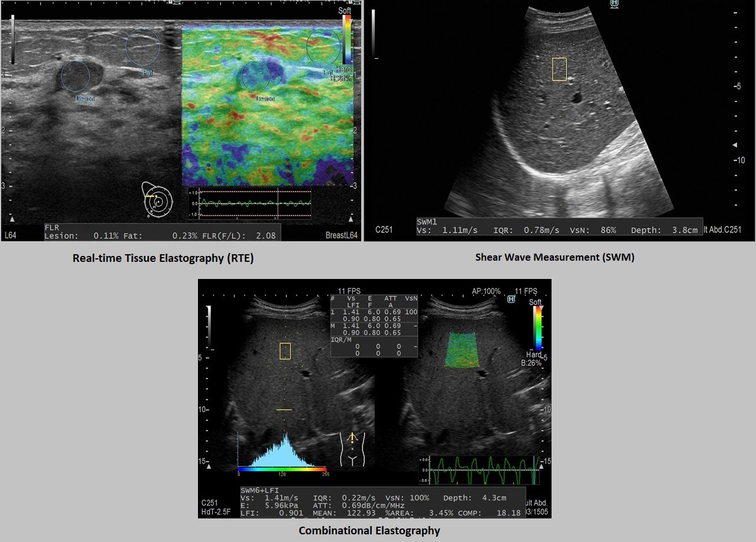This screenshot has width=756, height=542.
Task: Click the Soft-Hard color bar in Combinational Elastography
Action: point(537,328)
